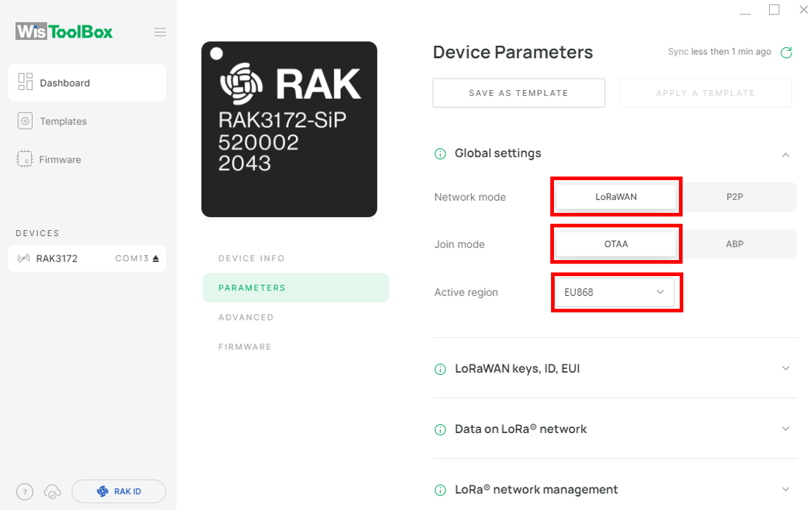The width and height of the screenshot is (812, 510).
Task: Click the cloud sync status icon
Action: tap(52, 491)
